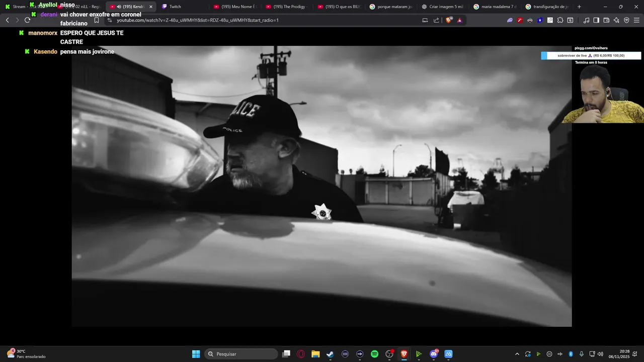Open Spotify from the taskbar
The height and width of the screenshot is (362, 644).
tap(374, 354)
